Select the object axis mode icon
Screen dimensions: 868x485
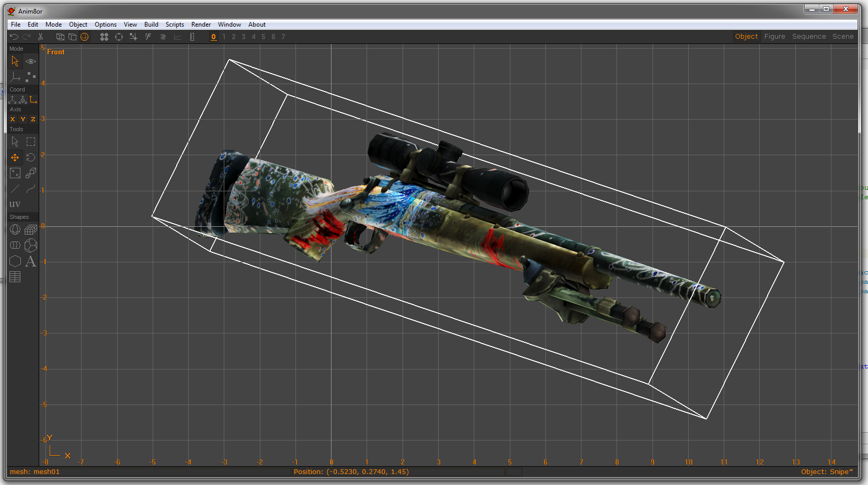[15, 77]
